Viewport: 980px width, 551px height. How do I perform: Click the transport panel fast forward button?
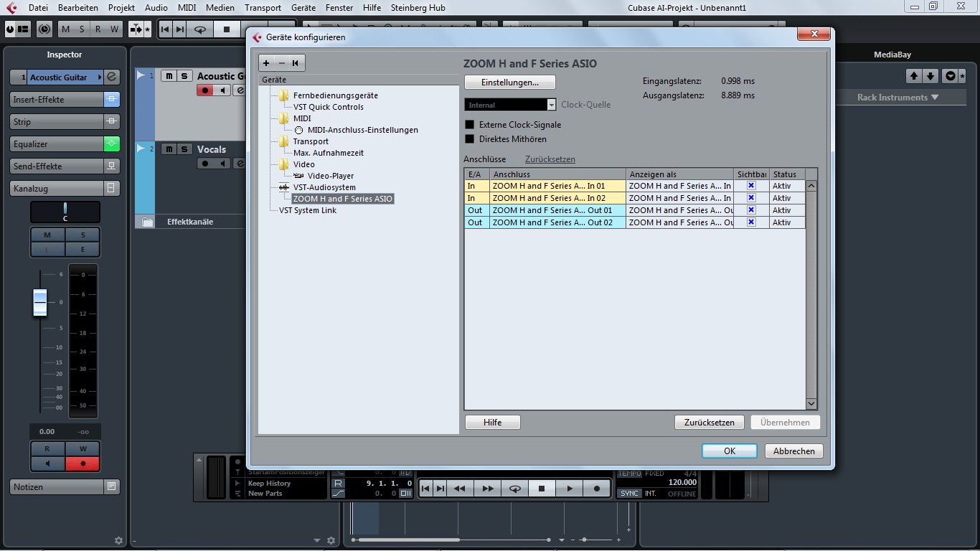tap(487, 489)
